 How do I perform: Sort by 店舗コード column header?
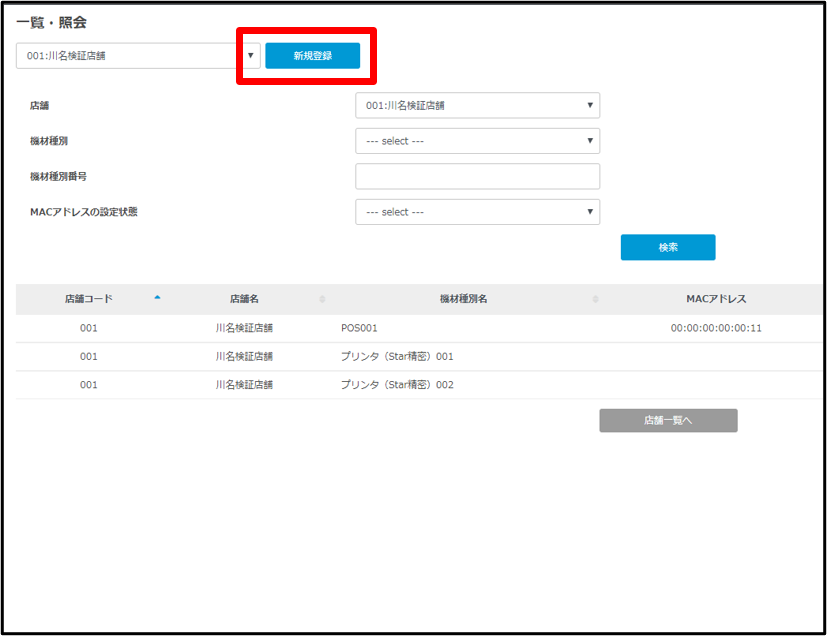[x=89, y=299]
